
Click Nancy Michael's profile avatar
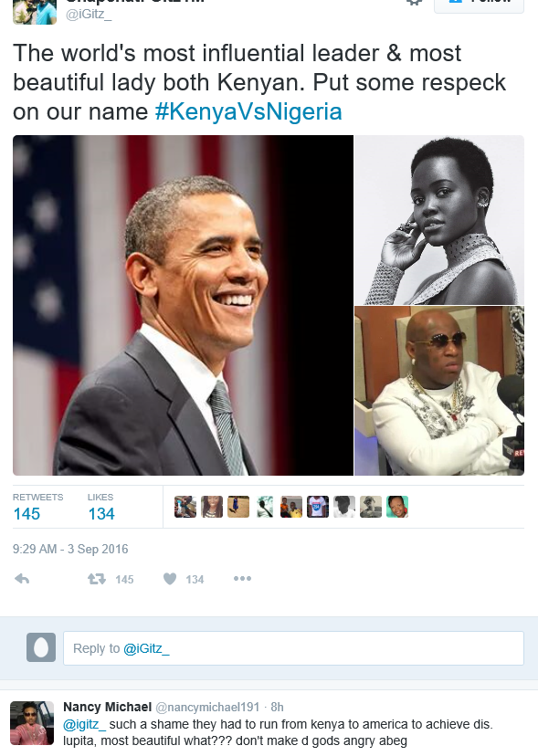(32, 723)
